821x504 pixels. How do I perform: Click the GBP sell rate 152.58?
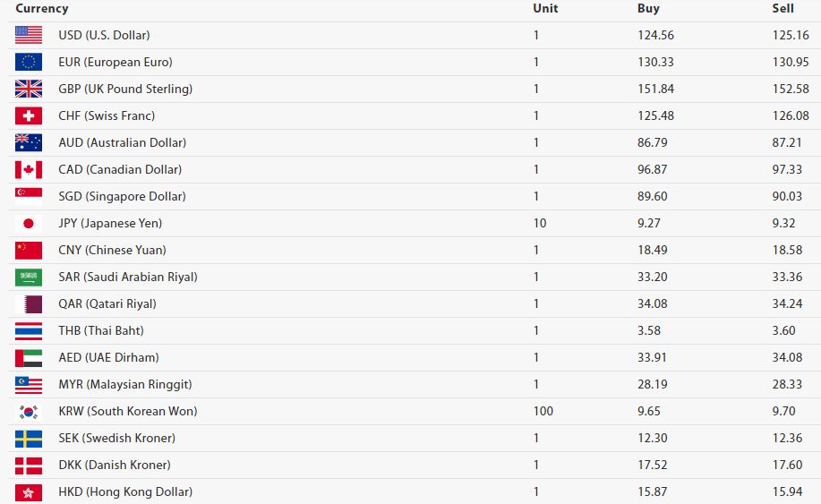791,89
